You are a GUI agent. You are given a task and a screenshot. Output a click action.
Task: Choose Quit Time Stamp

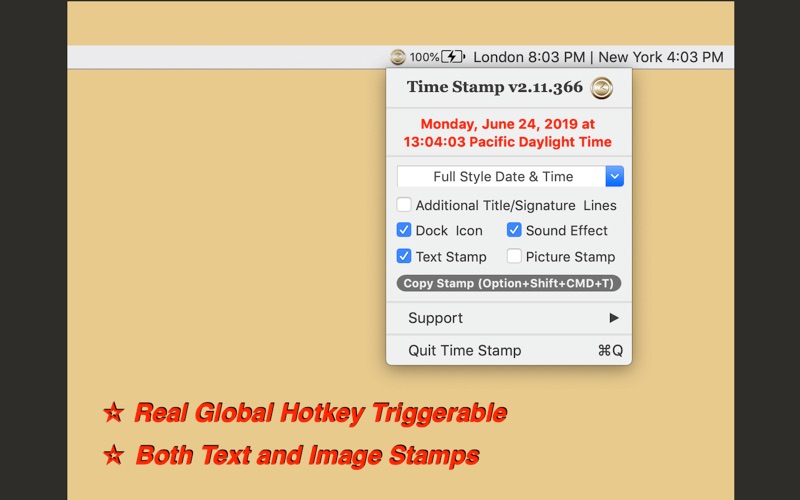pyautogui.click(x=509, y=351)
